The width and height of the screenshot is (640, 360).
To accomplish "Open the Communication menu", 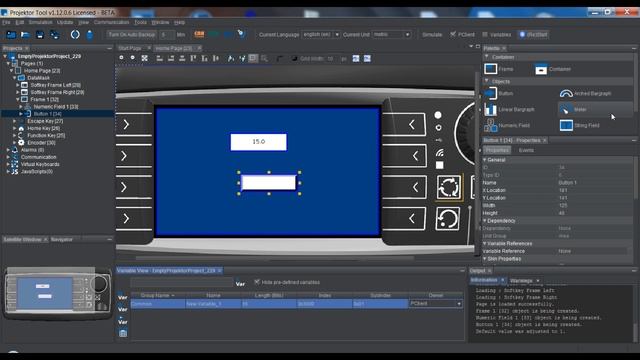I will pos(111,22).
